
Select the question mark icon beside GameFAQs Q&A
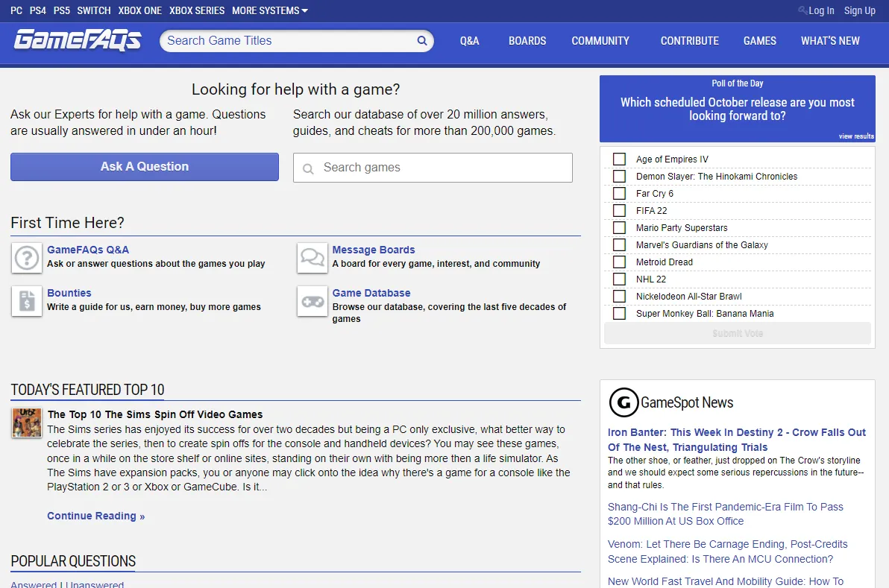click(26, 258)
